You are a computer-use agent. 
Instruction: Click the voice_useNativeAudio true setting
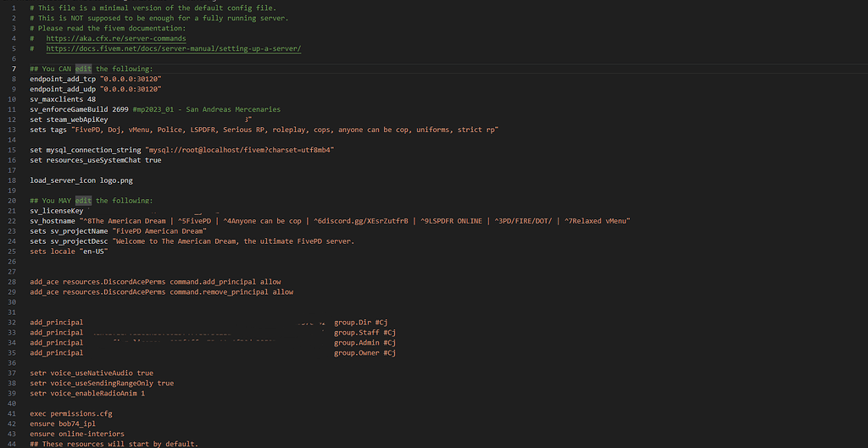coord(102,373)
